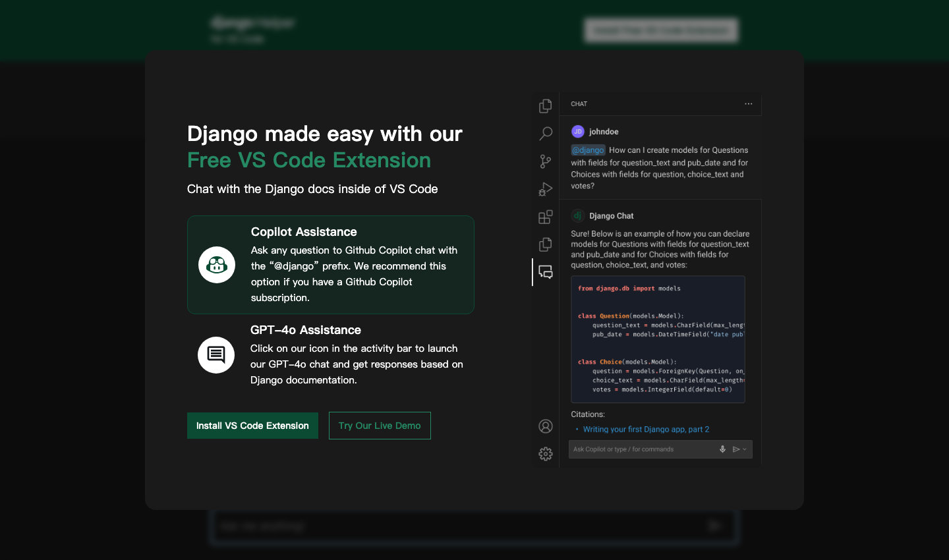Click the GPT-4o chat message icon
The image size is (949, 560).
[216, 355]
